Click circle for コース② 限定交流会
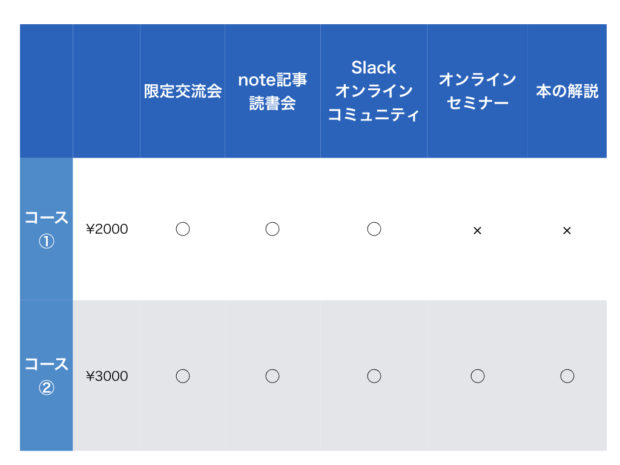Image resolution: width=620 pixels, height=465 pixels. point(183,376)
